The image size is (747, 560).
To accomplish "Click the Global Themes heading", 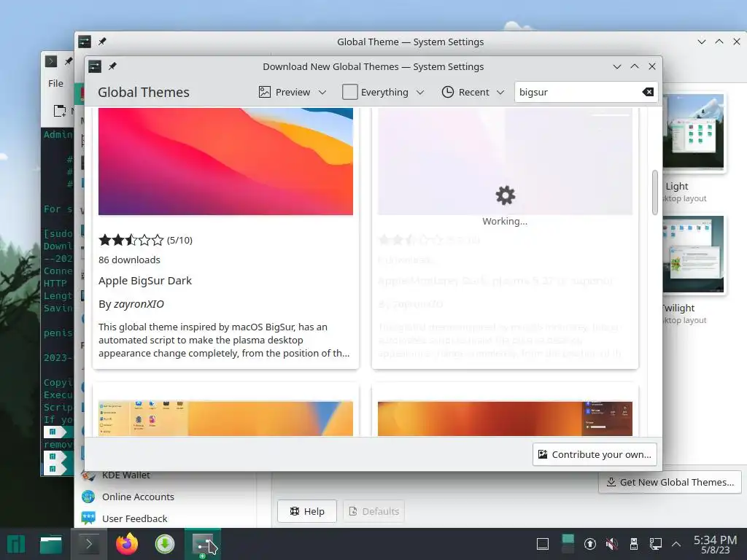I will [x=144, y=93].
